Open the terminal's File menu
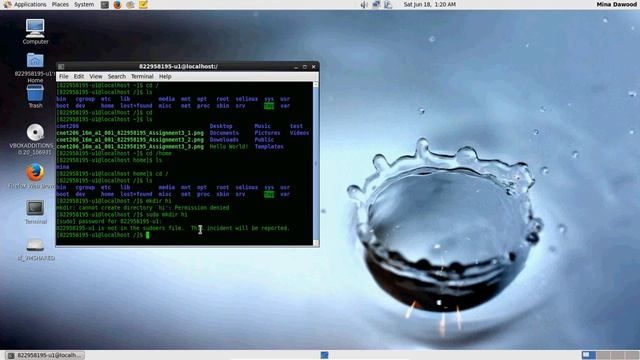The height and width of the screenshot is (360, 640). click(x=64, y=76)
